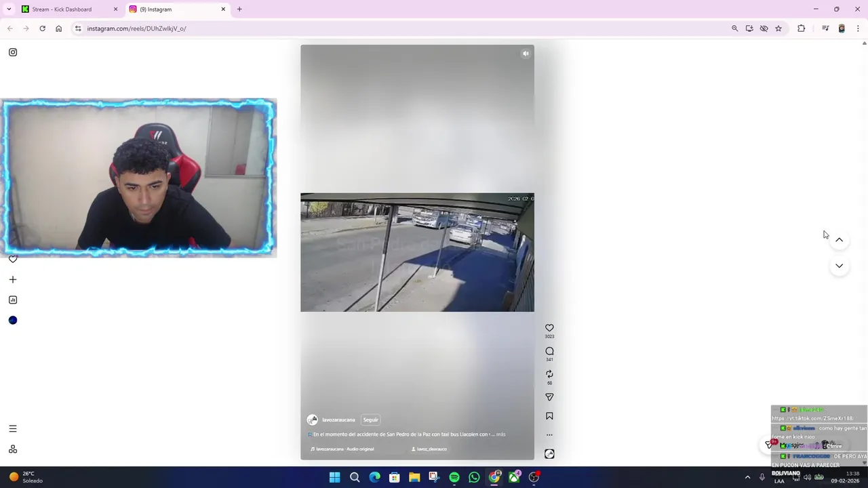Reload the Instagram page

point(42,28)
